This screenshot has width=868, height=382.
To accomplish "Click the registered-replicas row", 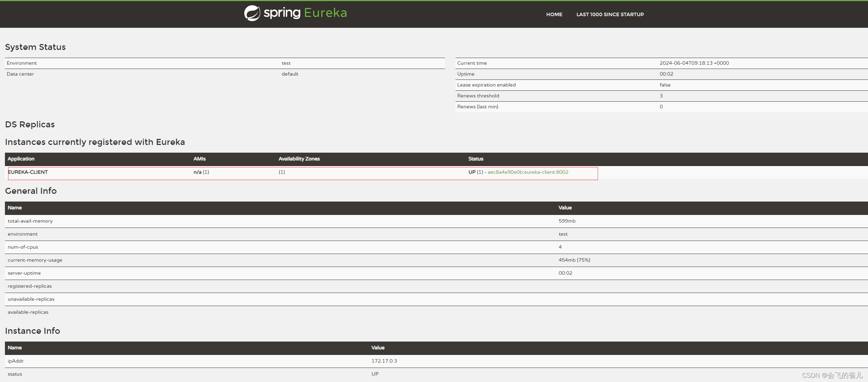I will pyautogui.click(x=30, y=286).
